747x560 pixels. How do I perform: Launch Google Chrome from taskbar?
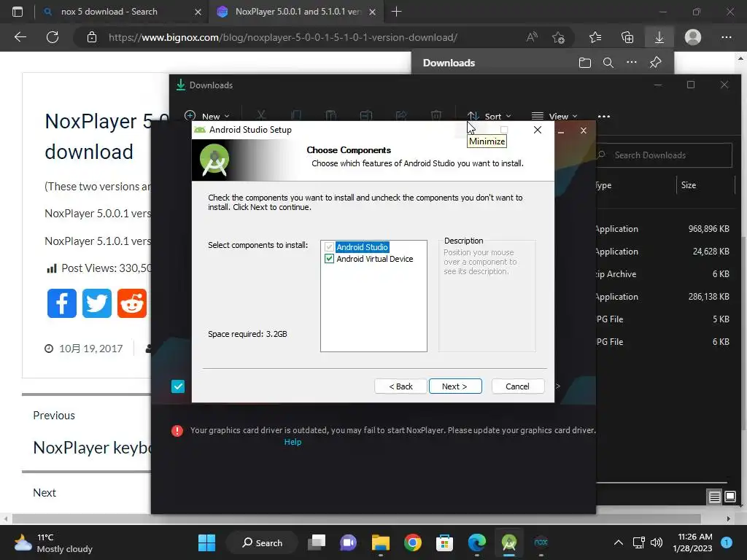(x=413, y=542)
